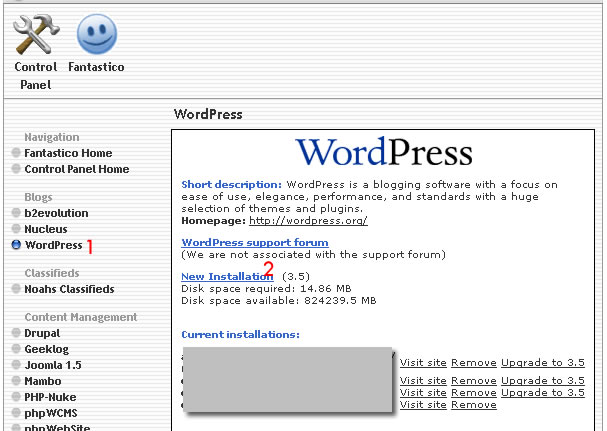
Task: Open Fantastico Home in navigation
Action: pyautogui.click(x=68, y=153)
